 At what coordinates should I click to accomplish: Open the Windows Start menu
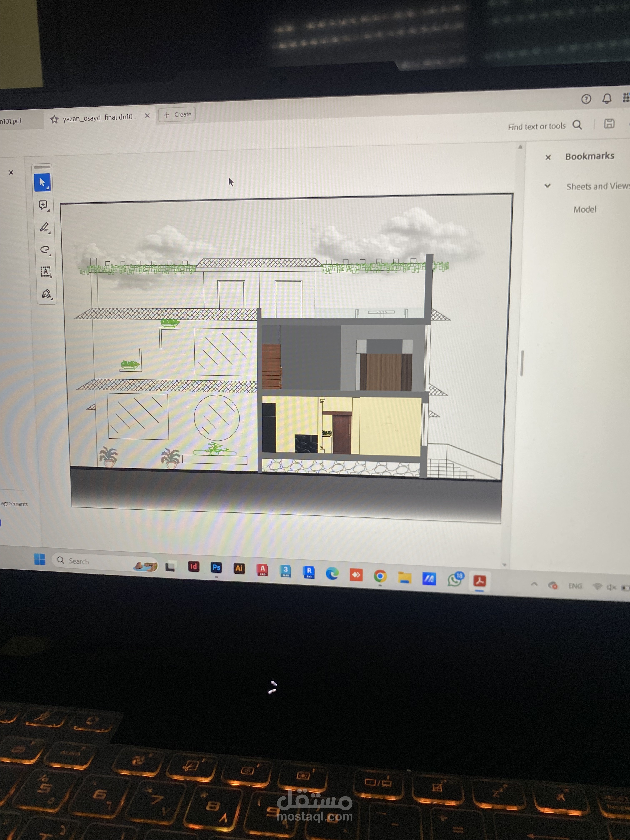(40, 559)
